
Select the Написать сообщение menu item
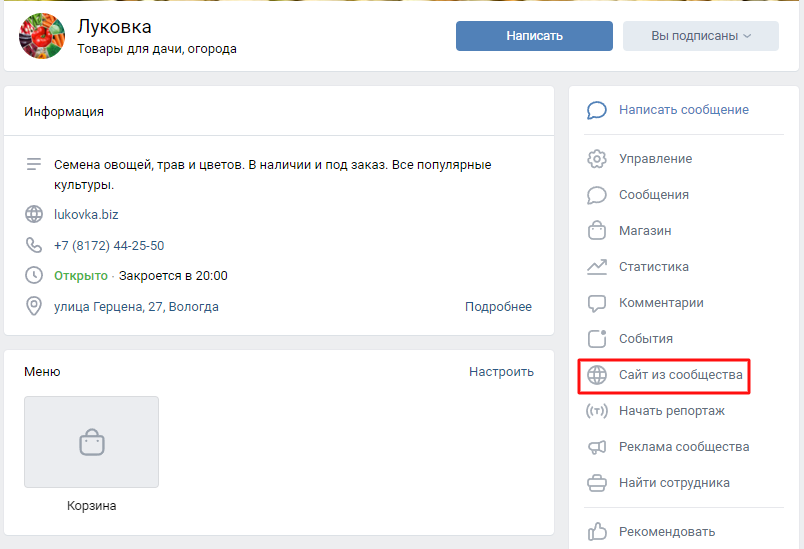pos(683,110)
